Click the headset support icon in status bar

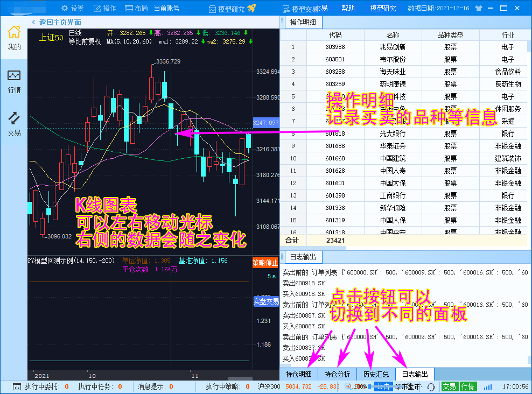pyautogui.click(x=431, y=386)
